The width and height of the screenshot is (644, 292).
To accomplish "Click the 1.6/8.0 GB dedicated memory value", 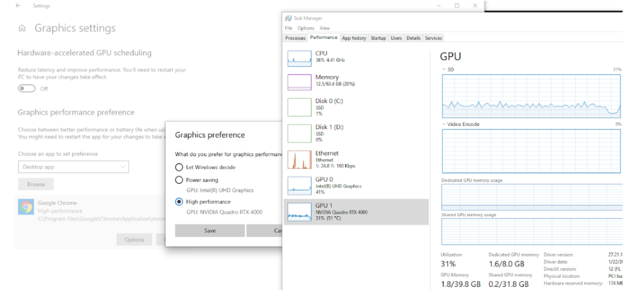I will pos(508,264).
